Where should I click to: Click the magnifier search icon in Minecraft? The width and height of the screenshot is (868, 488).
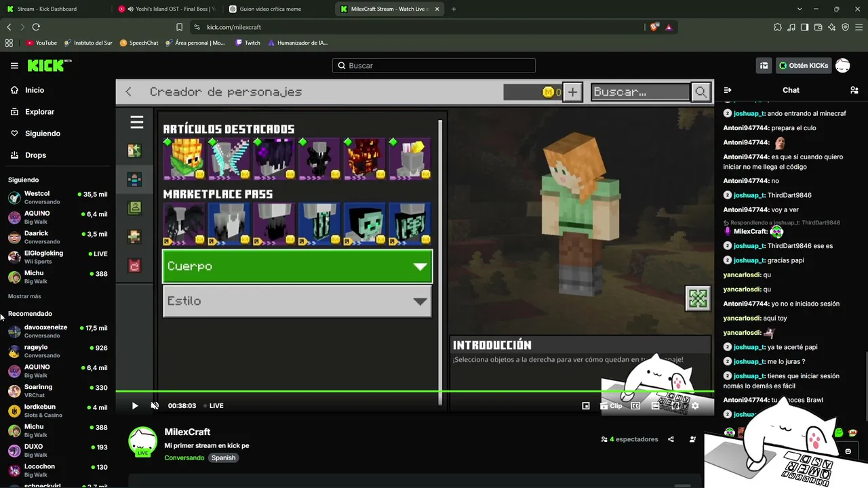tap(701, 92)
